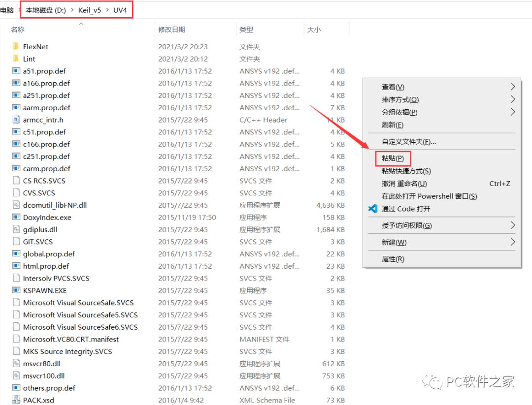
Task: Select the c251.prop.def file name
Action: pos(46,156)
